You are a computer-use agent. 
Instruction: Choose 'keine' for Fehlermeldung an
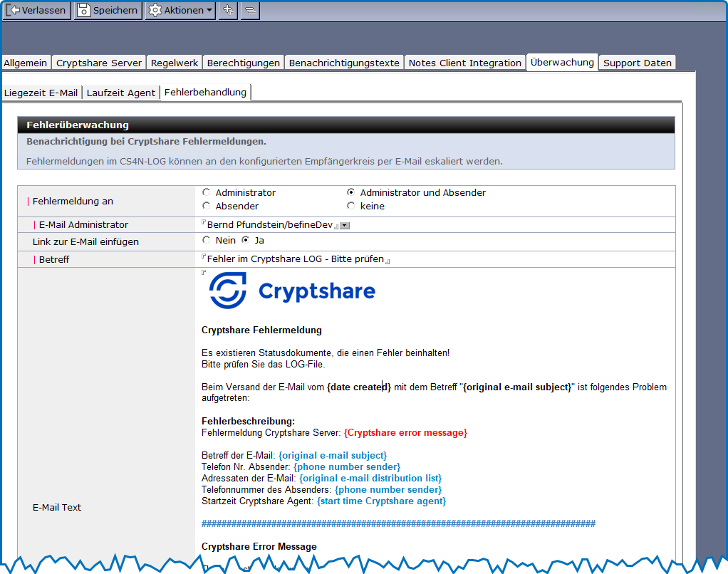coord(350,206)
